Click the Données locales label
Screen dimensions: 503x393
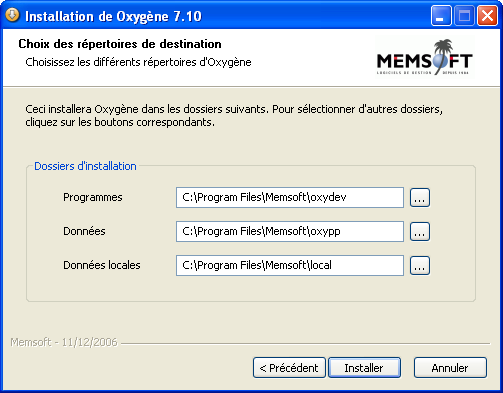pos(102,265)
